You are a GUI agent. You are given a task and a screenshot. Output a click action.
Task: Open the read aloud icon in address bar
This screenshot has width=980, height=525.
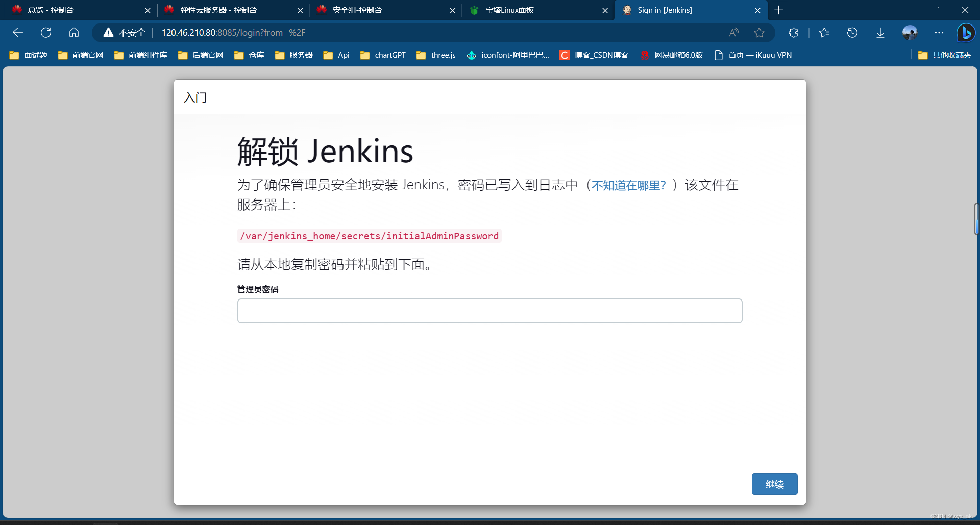[x=734, y=33]
